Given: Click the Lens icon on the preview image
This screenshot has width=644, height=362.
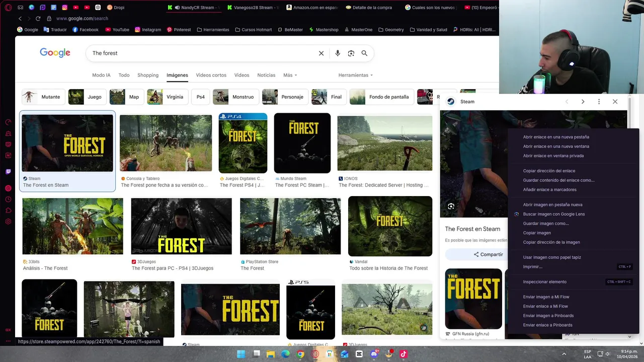Looking at the screenshot, I should pos(451,206).
